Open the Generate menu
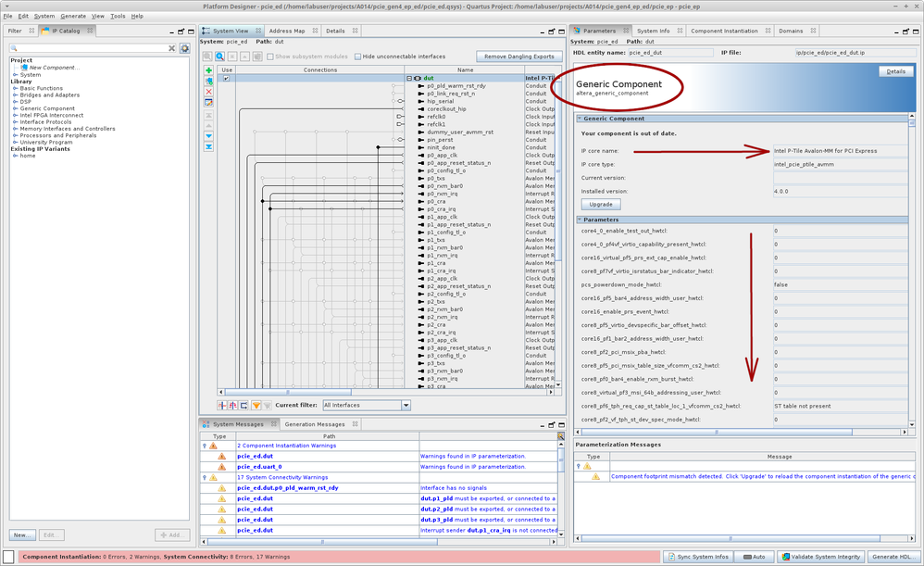The width and height of the screenshot is (924, 566). [73, 16]
